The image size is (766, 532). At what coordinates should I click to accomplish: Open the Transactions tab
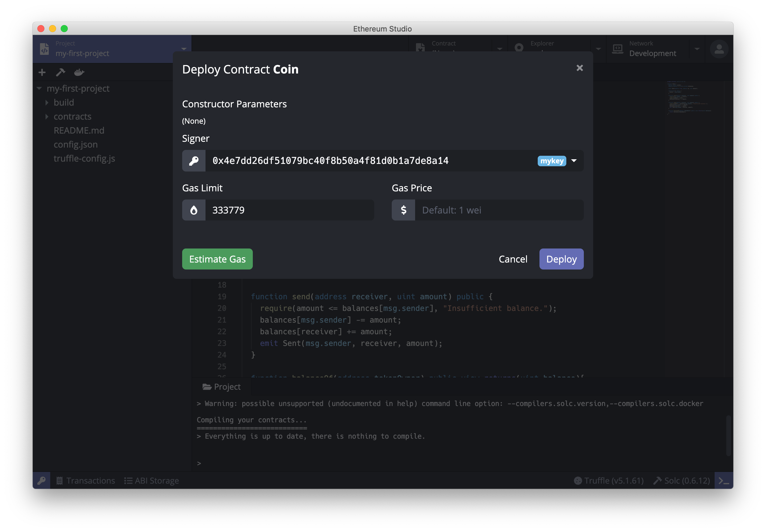tap(86, 480)
